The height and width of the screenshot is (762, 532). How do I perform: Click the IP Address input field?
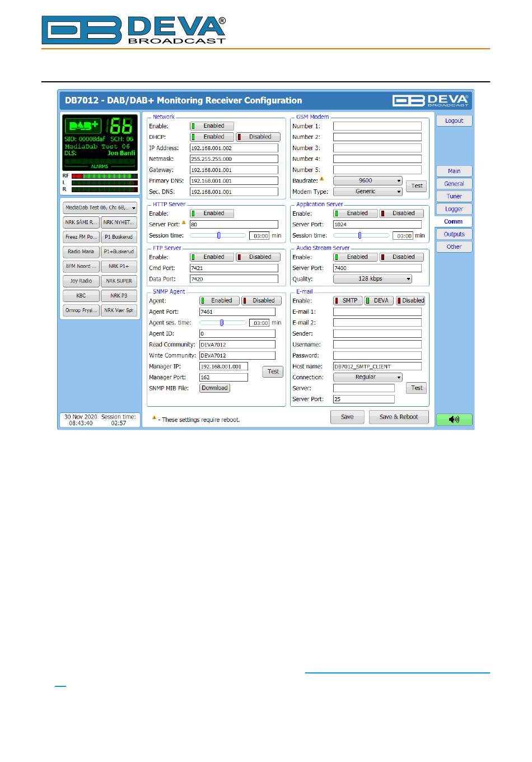(234, 148)
